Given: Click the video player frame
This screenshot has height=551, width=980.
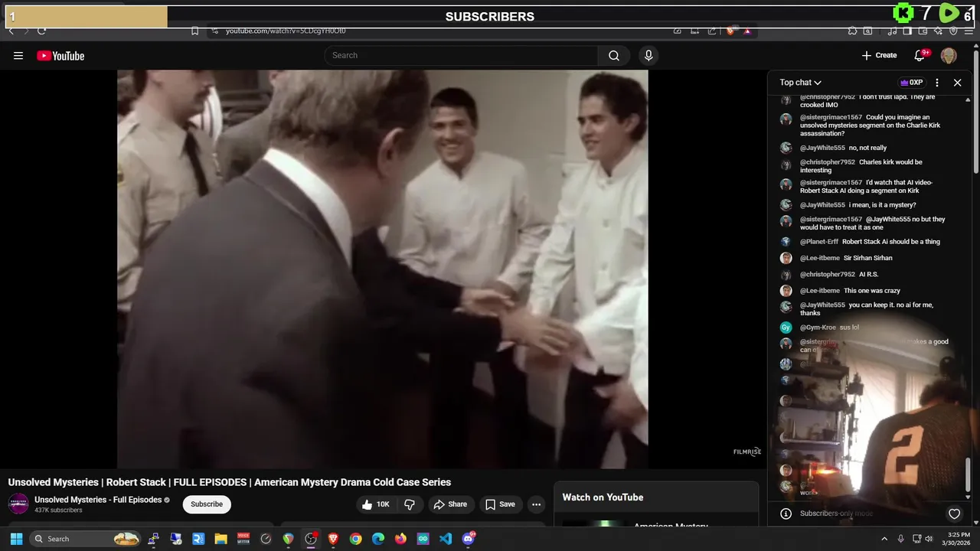Looking at the screenshot, I should (383, 269).
